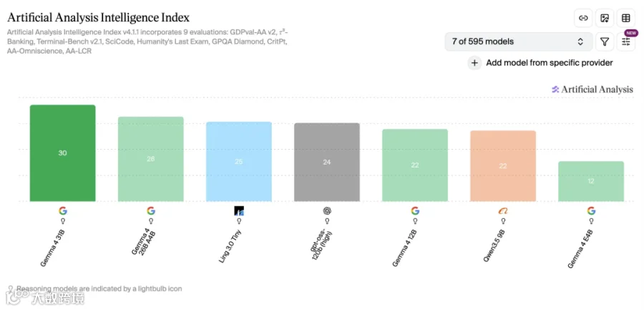Expand the 7 of 595 models selector
This screenshot has height=310, width=644.
[x=518, y=42]
